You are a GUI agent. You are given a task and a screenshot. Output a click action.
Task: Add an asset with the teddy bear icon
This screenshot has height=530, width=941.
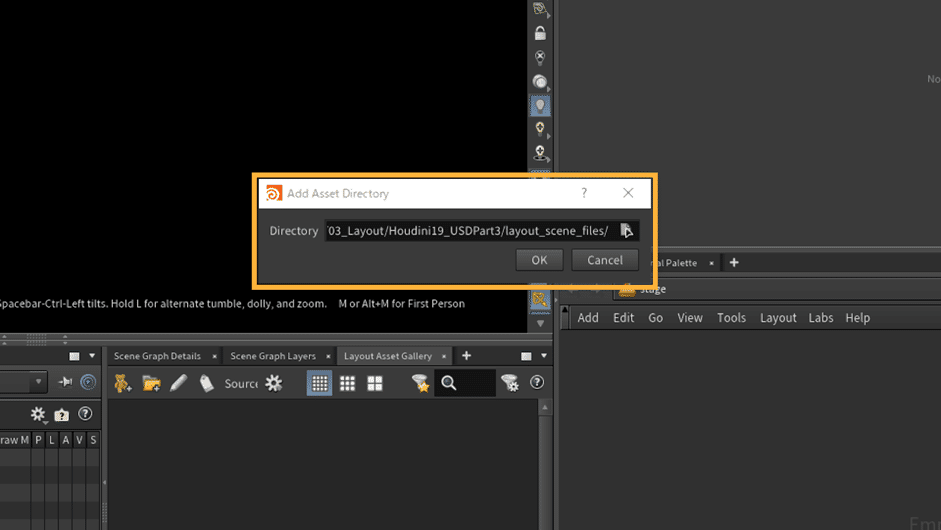123,383
